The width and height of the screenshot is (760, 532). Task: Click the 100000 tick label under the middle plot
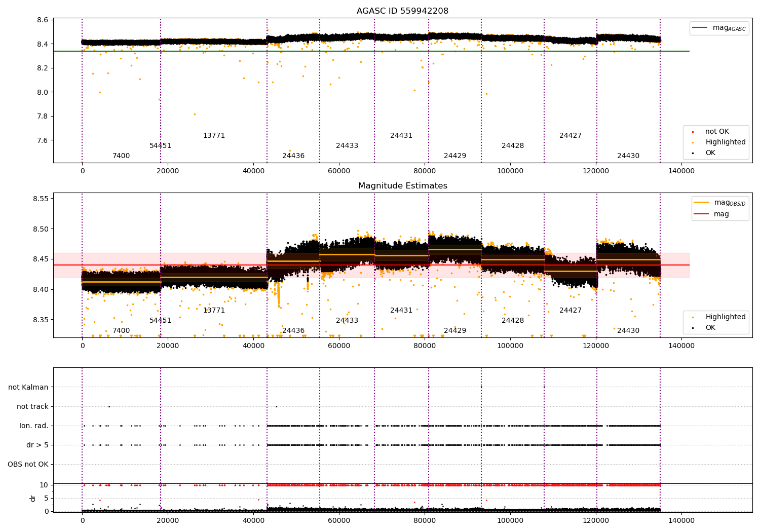tap(510, 346)
